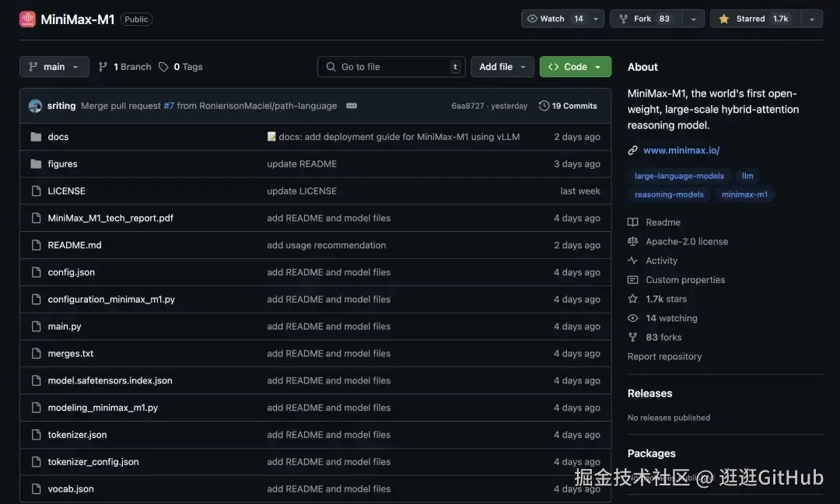Screen dimensions: 840x504
Task: Expand commit message ellipsis icon
Action: click(352, 106)
